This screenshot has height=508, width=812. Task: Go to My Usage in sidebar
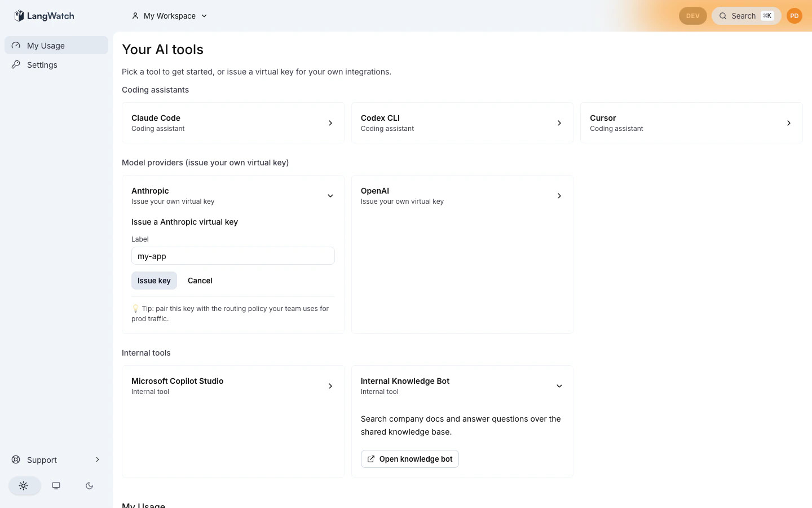(x=56, y=46)
